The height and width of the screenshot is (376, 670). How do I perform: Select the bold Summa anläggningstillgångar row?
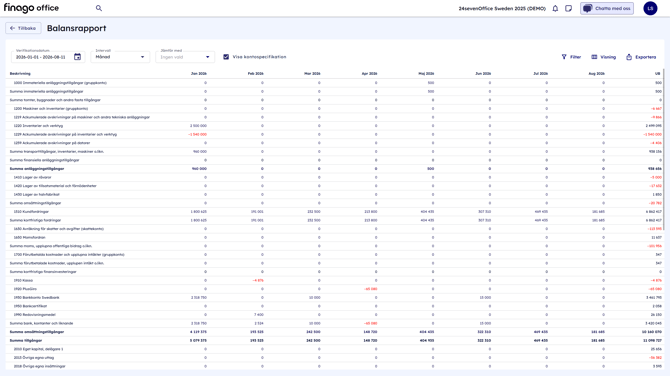pyautogui.click(x=335, y=169)
